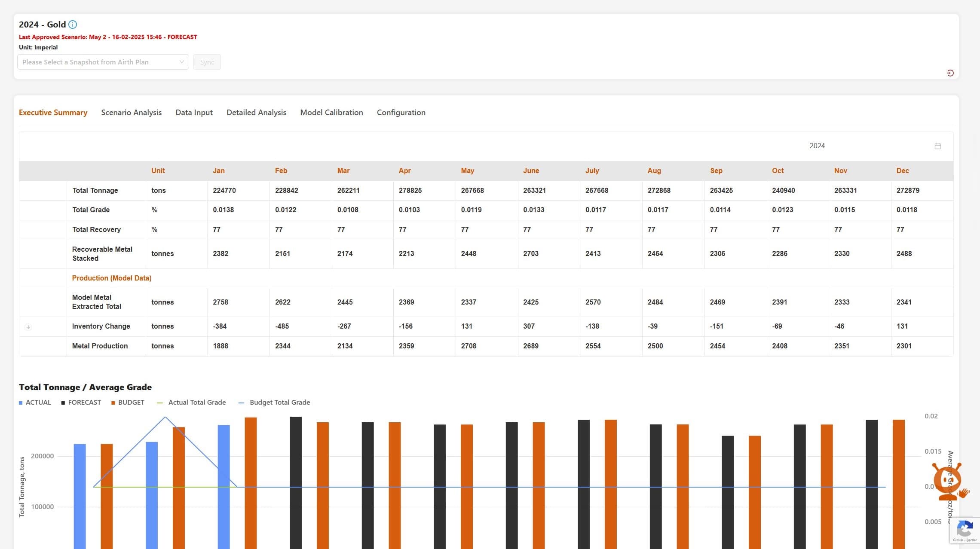980x549 pixels.
Task: Click the Sync button
Action: 207,62
